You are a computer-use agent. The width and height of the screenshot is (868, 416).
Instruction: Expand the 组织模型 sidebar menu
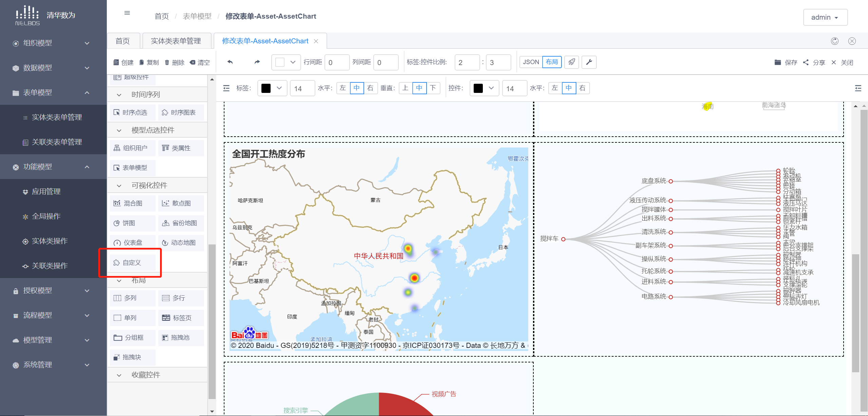[53, 43]
